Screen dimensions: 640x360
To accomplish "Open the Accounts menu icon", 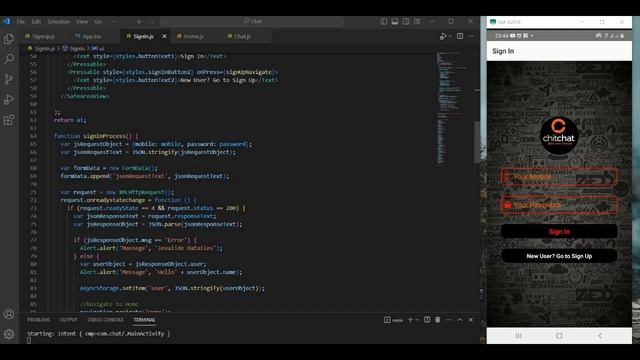I will pos(9,314).
